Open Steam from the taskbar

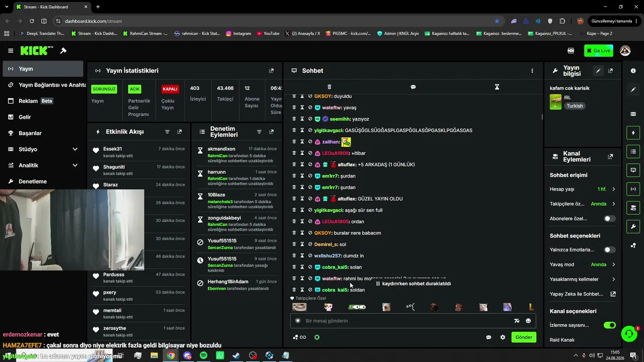(236, 355)
